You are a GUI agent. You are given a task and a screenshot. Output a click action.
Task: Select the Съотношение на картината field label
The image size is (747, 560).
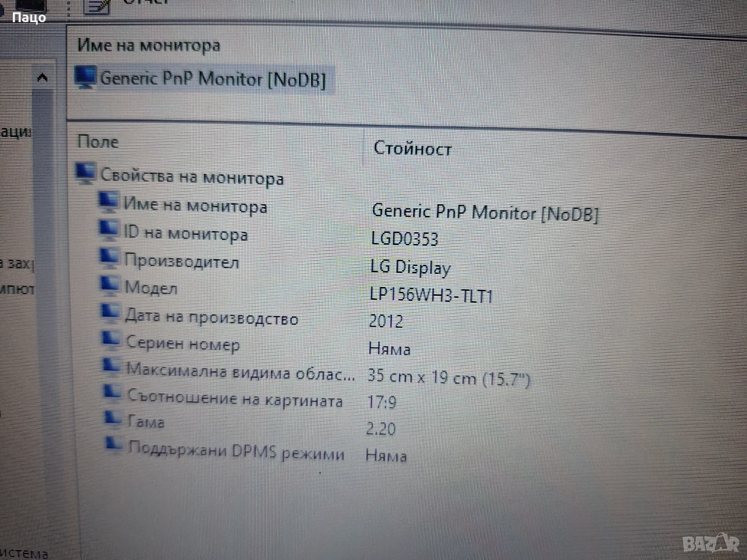(x=235, y=398)
